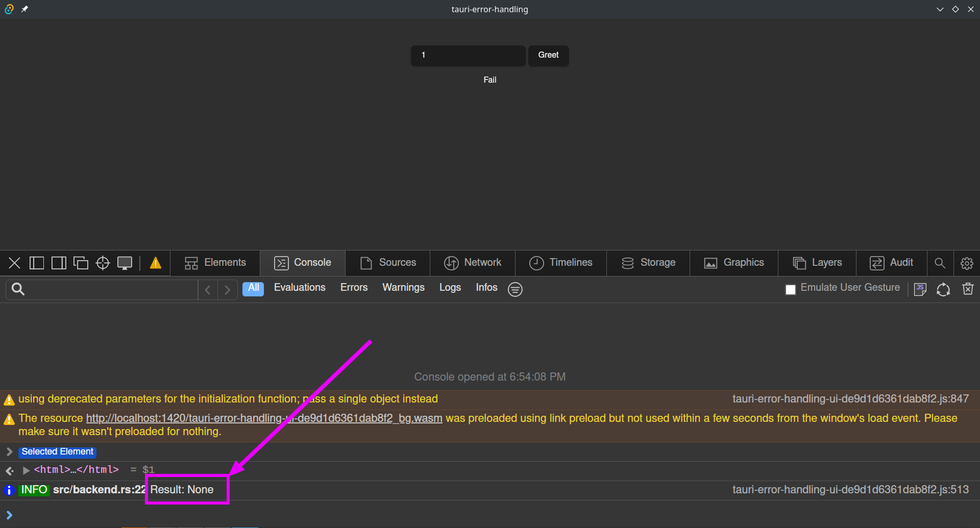Expand the <html> element disclosure triangle
980x528 pixels.
[26, 470]
